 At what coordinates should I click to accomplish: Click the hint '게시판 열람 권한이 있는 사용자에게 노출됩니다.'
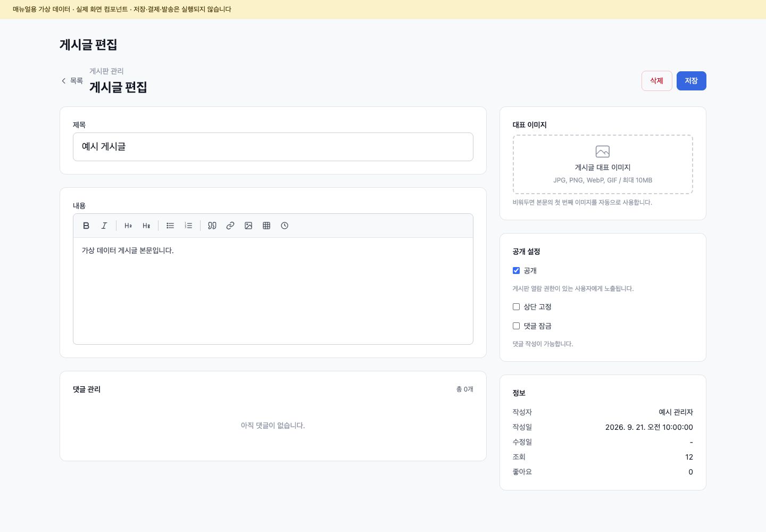click(x=573, y=289)
